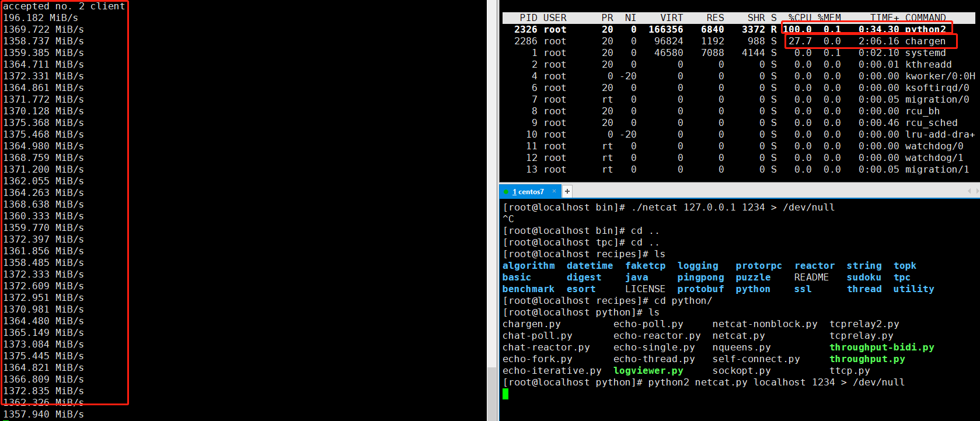Click the 196.182 MiB/s throughput line
Screen dimensions: 980x421
click(40, 17)
